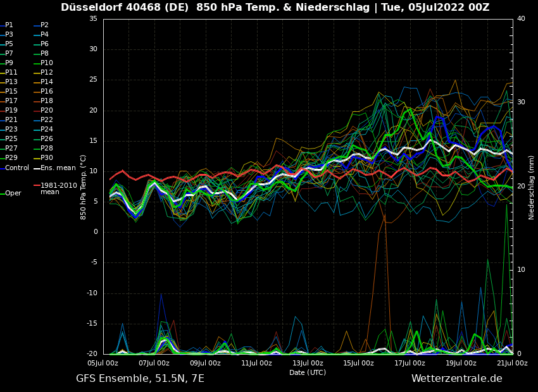Select the P30 legend entry
Viewport: 538px width, 392px height.
click(47, 158)
